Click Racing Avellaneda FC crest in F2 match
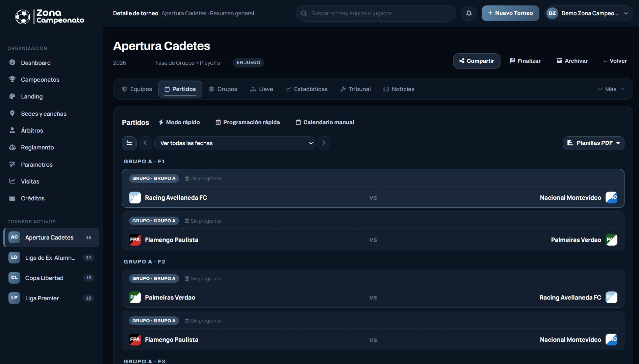This screenshot has height=364, width=639. 611,298
